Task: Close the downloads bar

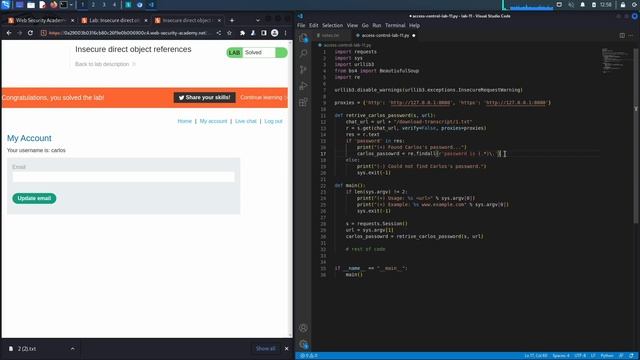Action: click(287, 349)
